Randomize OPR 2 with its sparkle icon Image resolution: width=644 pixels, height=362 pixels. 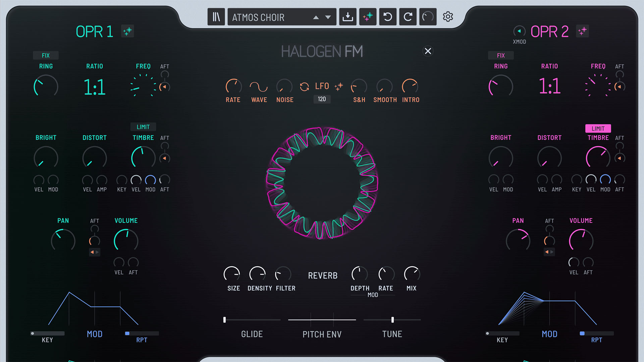tap(582, 31)
